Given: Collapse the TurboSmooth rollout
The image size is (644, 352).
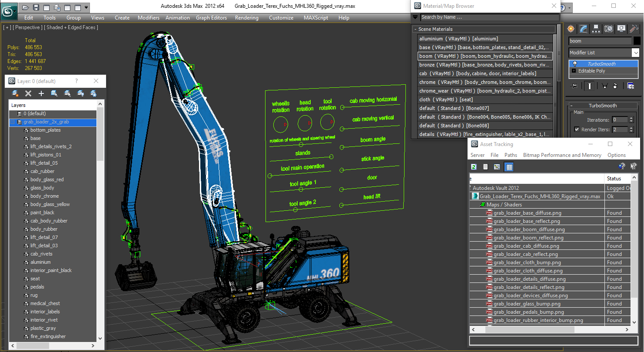Looking at the screenshot, I should point(572,106).
